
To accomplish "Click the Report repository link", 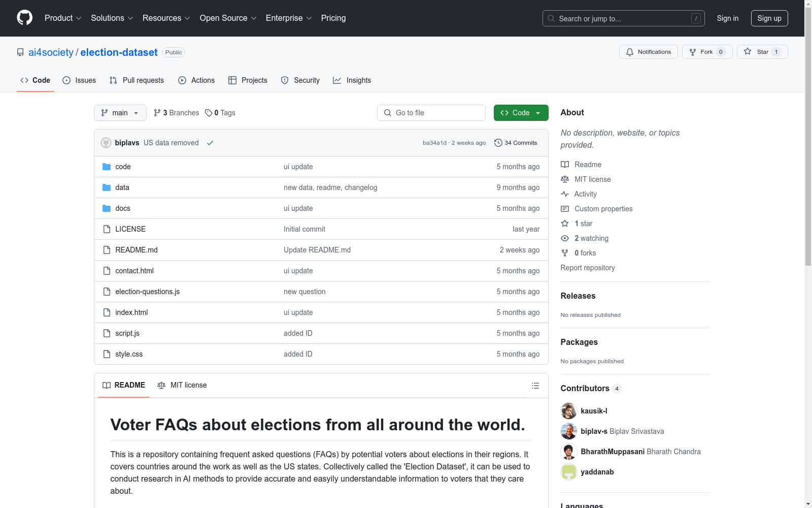I will [588, 268].
